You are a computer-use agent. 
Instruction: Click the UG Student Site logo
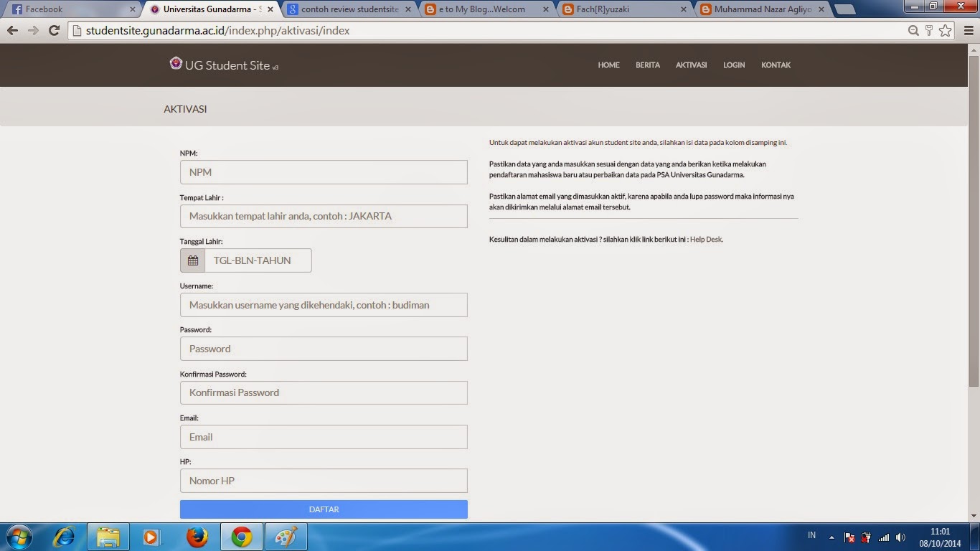[176, 63]
